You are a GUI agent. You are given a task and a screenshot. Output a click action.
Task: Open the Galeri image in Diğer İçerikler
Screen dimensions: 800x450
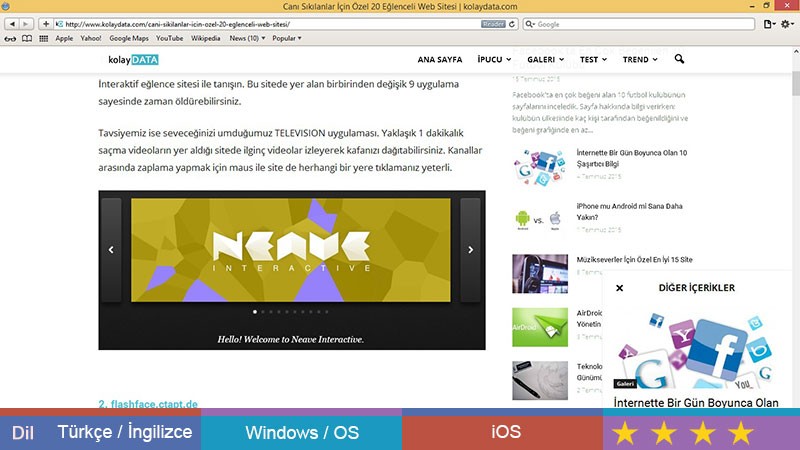pos(696,352)
